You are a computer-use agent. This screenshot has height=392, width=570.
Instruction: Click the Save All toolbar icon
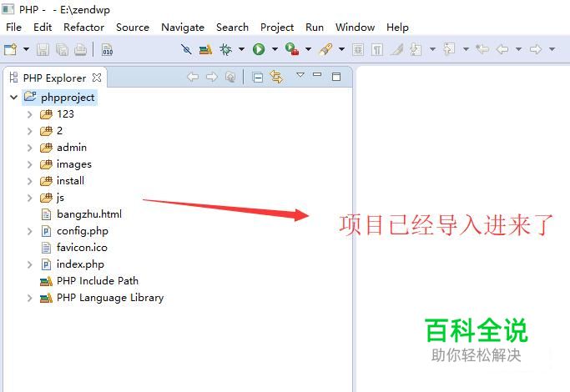point(62,49)
